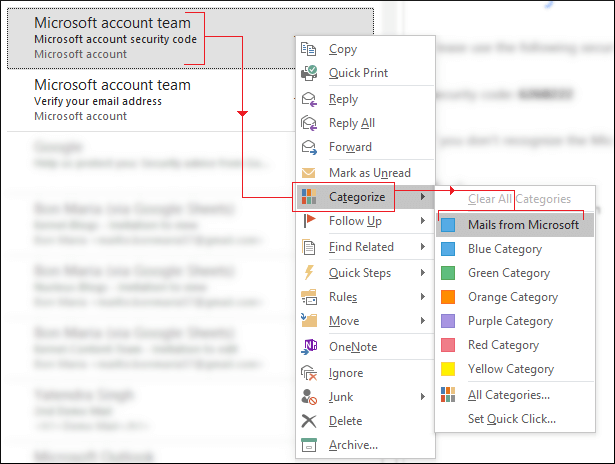Pick the Yellow Category swatch

coord(448,369)
